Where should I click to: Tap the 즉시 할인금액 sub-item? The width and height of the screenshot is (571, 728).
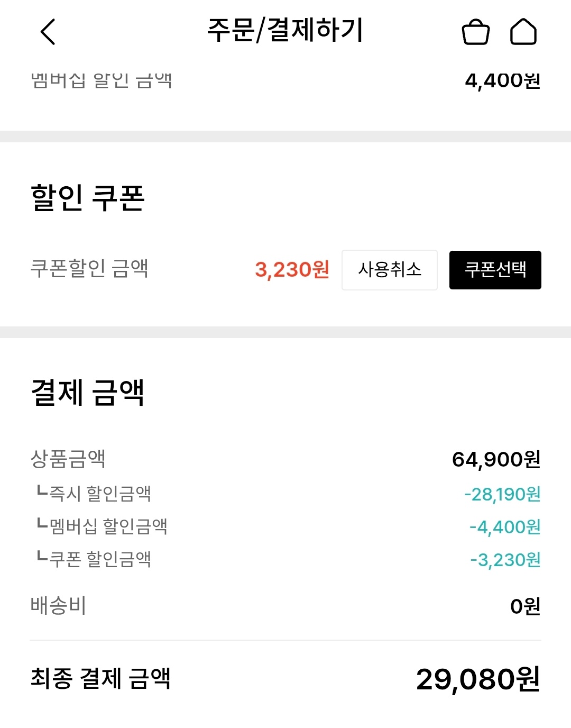tap(94, 493)
